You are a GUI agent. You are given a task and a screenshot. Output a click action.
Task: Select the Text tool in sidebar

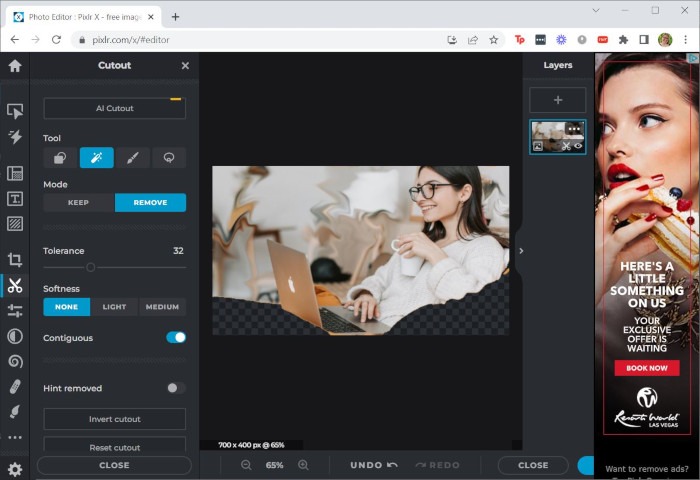point(15,199)
